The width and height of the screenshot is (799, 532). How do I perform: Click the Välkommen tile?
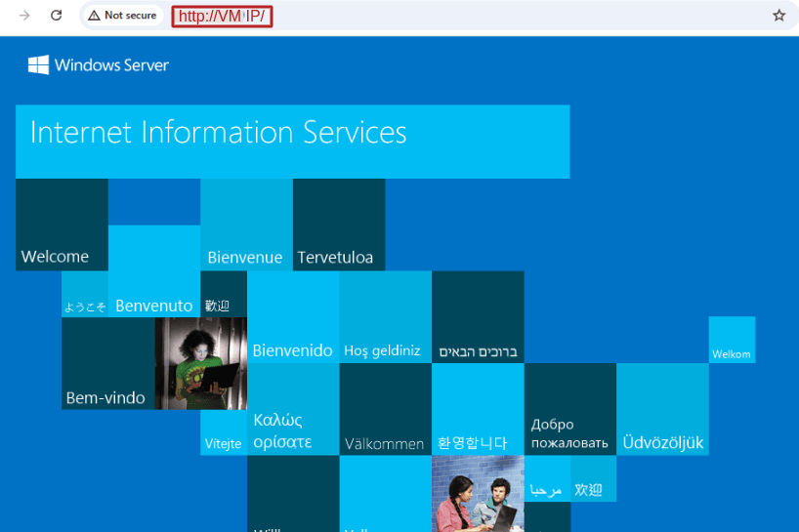[x=385, y=409]
